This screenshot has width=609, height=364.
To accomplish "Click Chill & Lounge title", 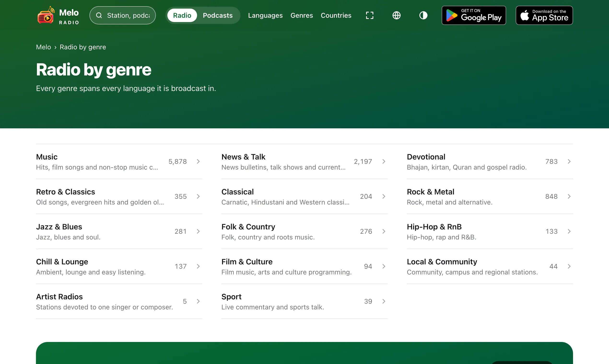I will tap(62, 262).
